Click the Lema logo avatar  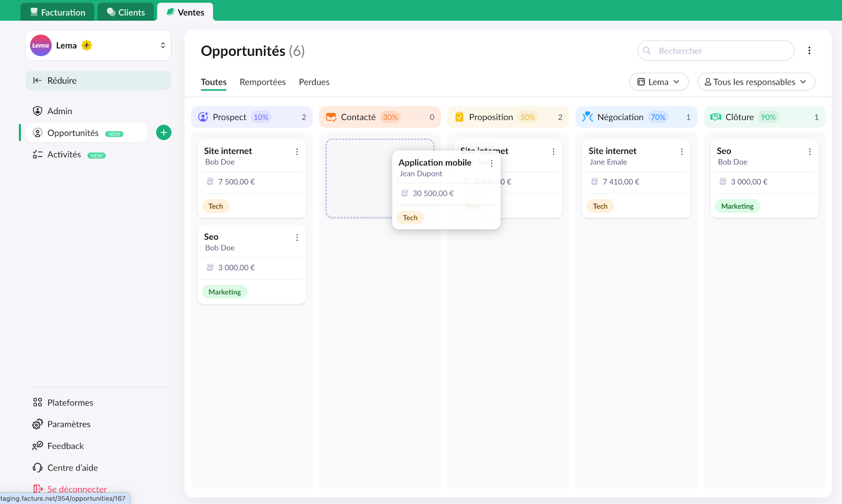coord(41,45)
